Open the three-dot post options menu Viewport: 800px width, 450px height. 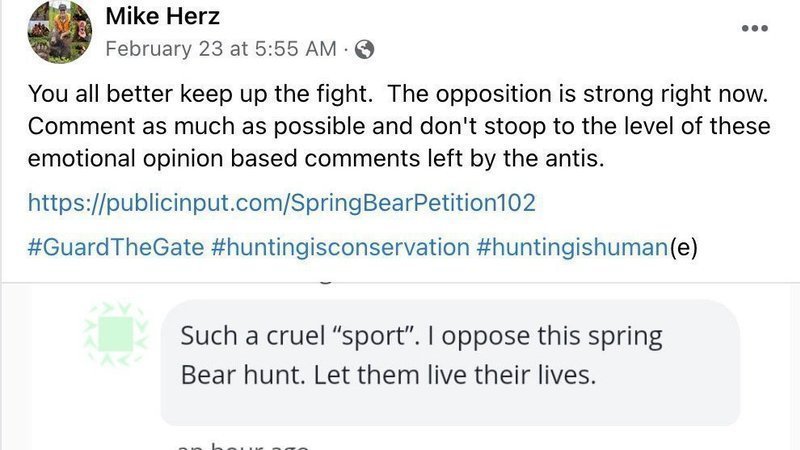[x=754, y=28]
